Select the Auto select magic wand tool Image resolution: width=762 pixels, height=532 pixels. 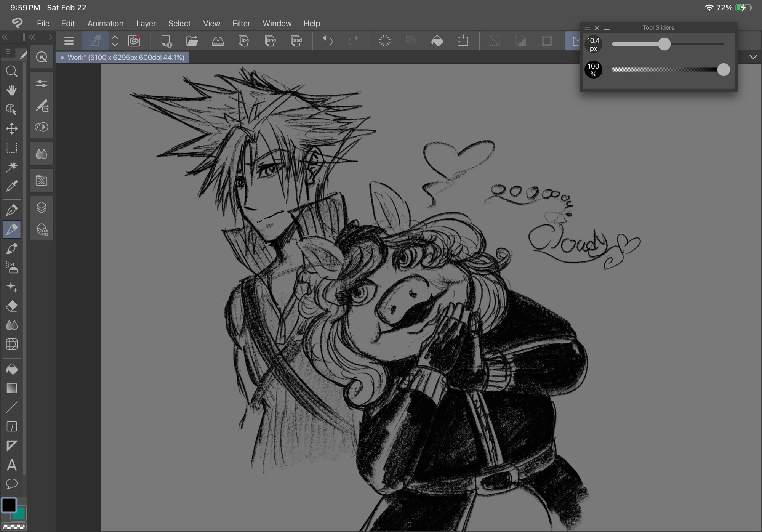12,167
